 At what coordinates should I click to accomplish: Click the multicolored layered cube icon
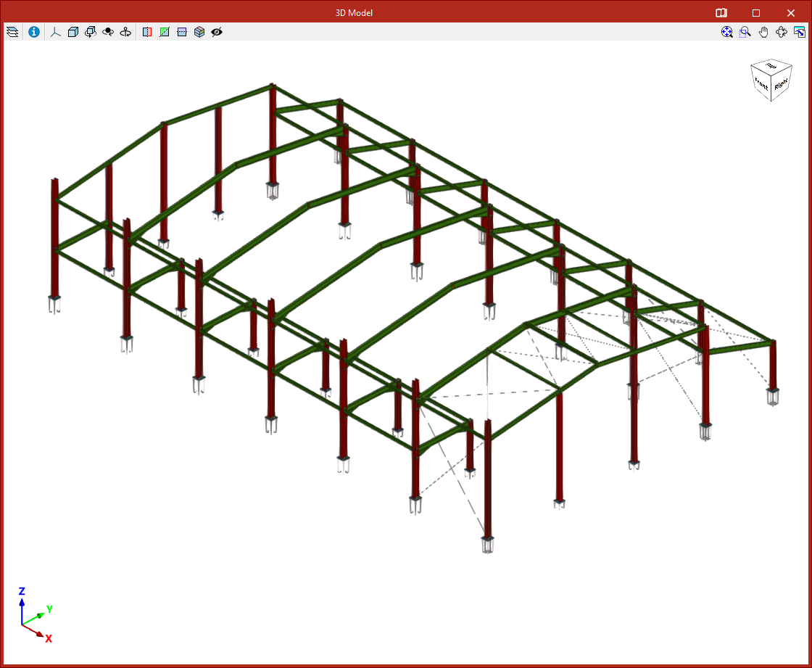[199, 32]
